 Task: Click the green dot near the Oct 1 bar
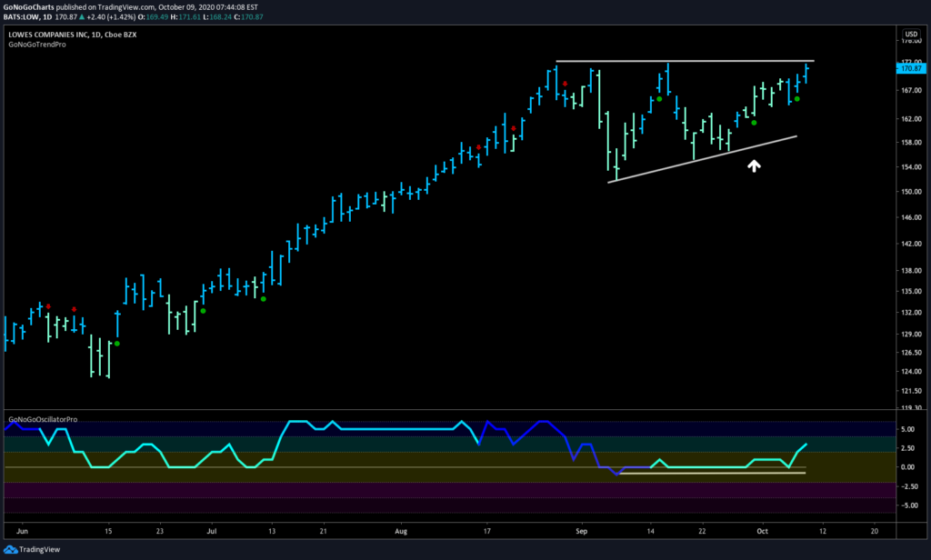point(754,123)
